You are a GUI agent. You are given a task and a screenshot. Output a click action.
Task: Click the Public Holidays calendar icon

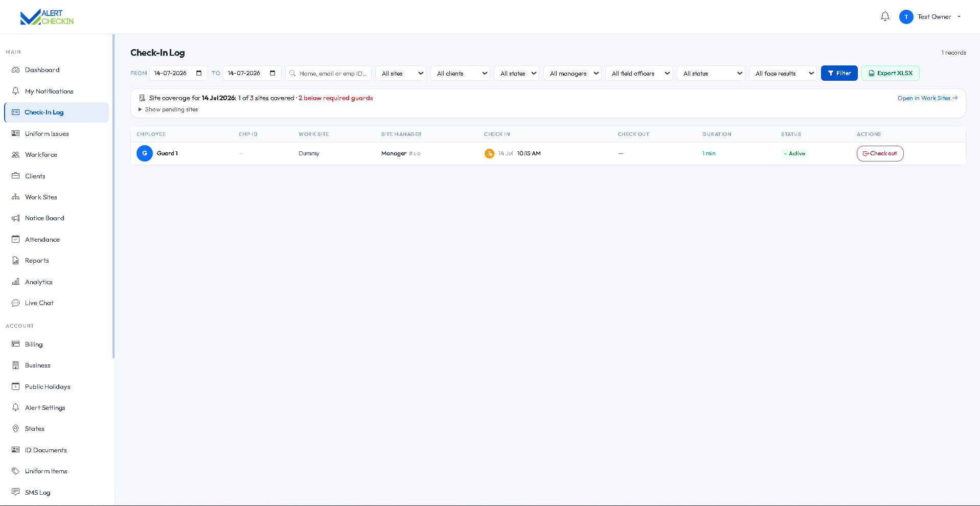coord(16,386)
